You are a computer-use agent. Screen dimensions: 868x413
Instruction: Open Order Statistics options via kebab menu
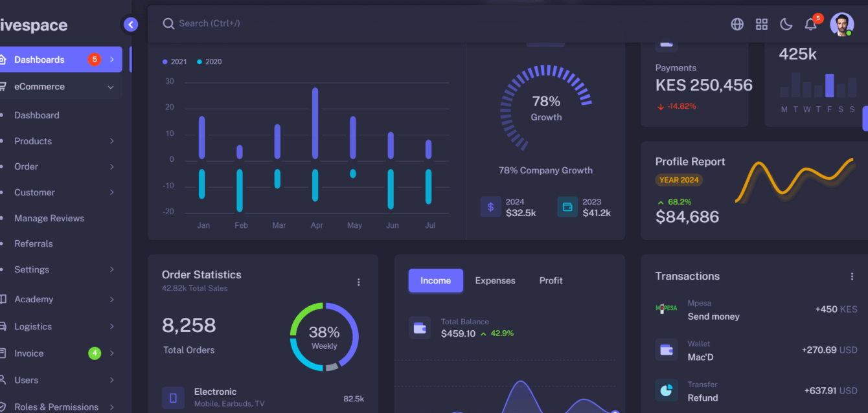pos(358,282)
